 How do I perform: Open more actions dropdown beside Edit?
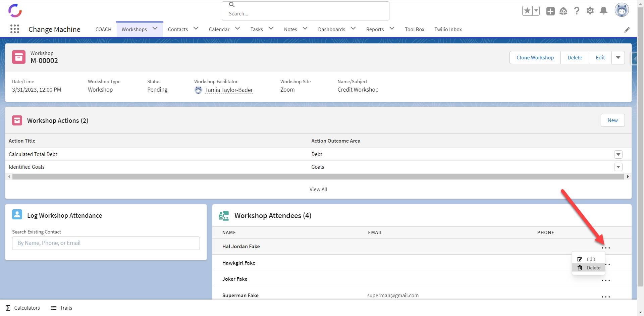[618, 58]
